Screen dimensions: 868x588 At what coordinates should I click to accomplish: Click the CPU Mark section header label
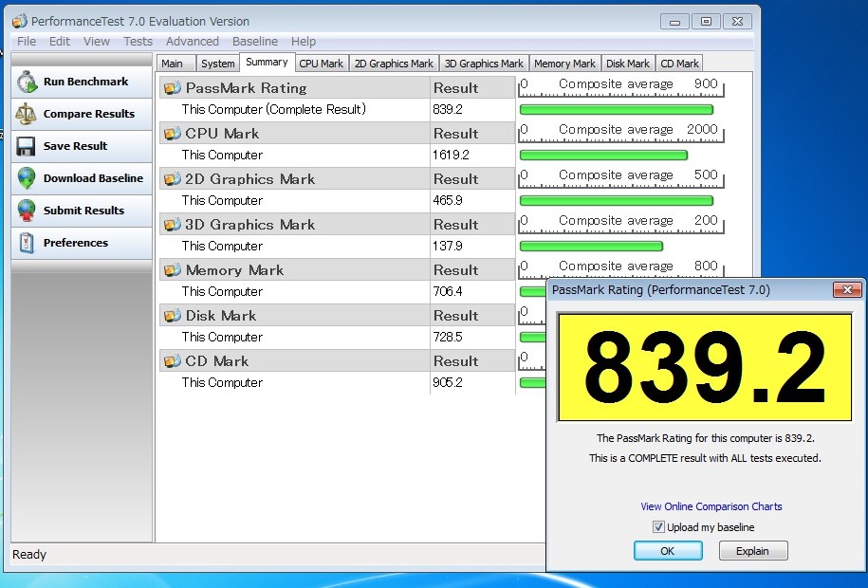[222, 134]
